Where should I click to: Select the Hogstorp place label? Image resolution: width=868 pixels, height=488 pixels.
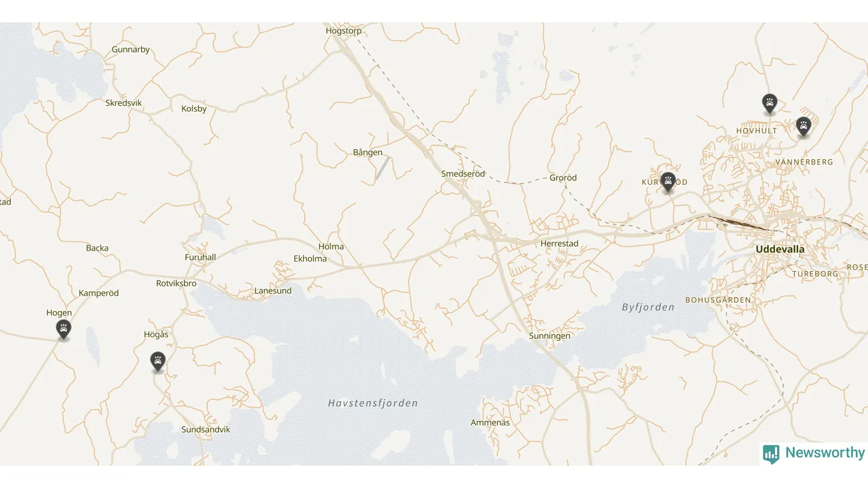pos(344,31)
